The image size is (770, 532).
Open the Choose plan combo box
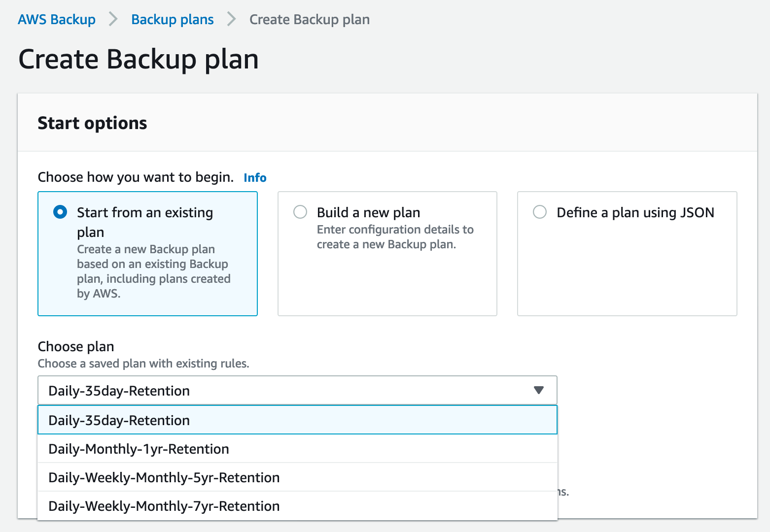[x=297, y=390]
